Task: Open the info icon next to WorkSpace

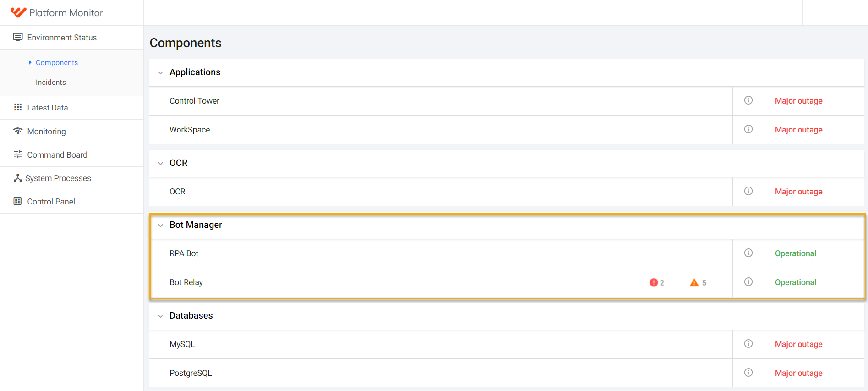Action: click(748, 129)
